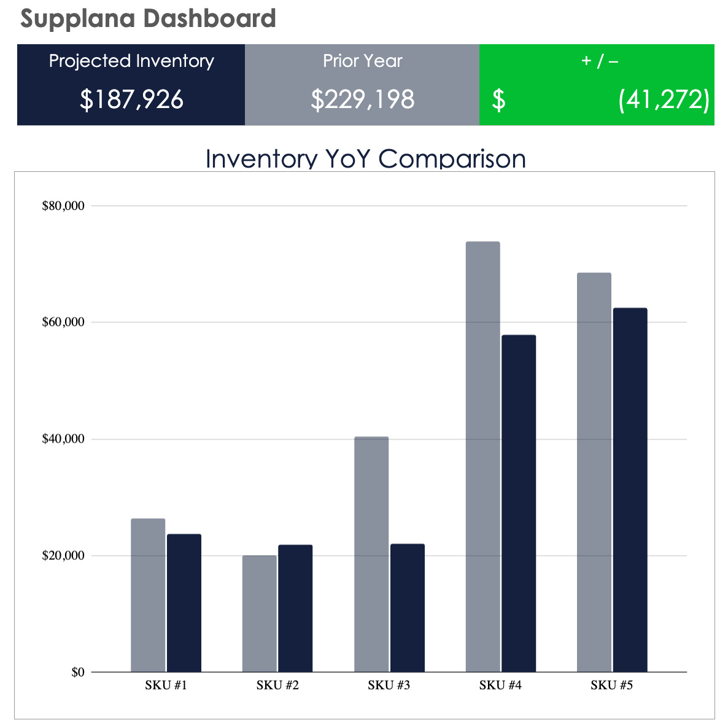This screenshot has height=728, width=728.
Task: Click the + / – header in green card
Action: pyautogui.click(x=599, y=61)
